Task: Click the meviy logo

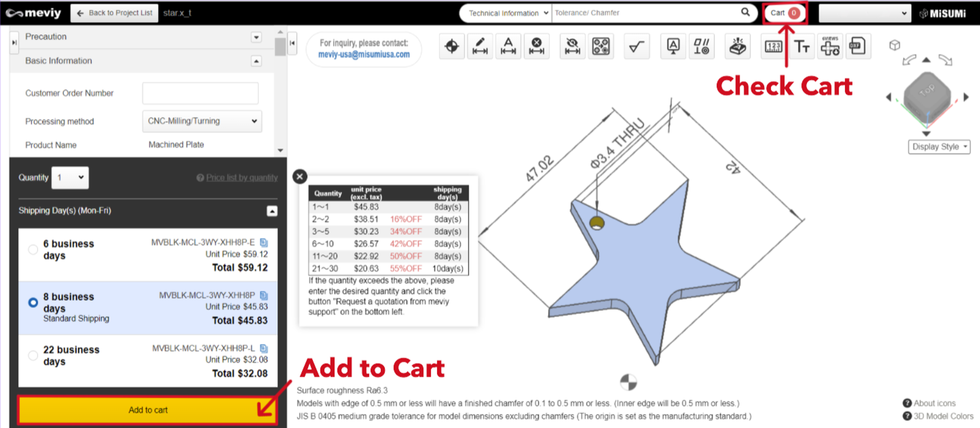Action: coord(33,13)
